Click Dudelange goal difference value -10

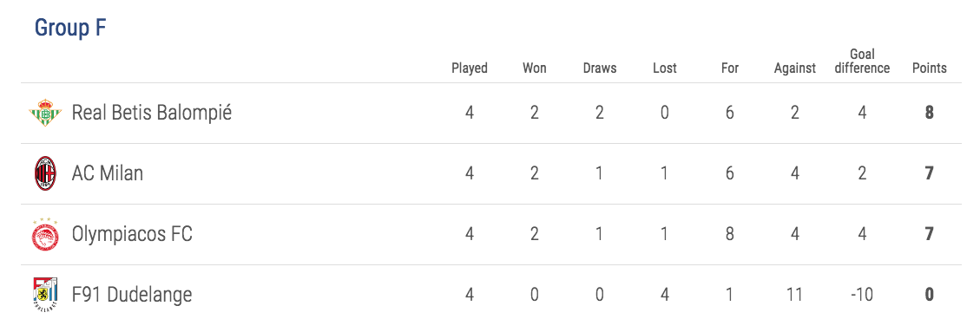862,295
